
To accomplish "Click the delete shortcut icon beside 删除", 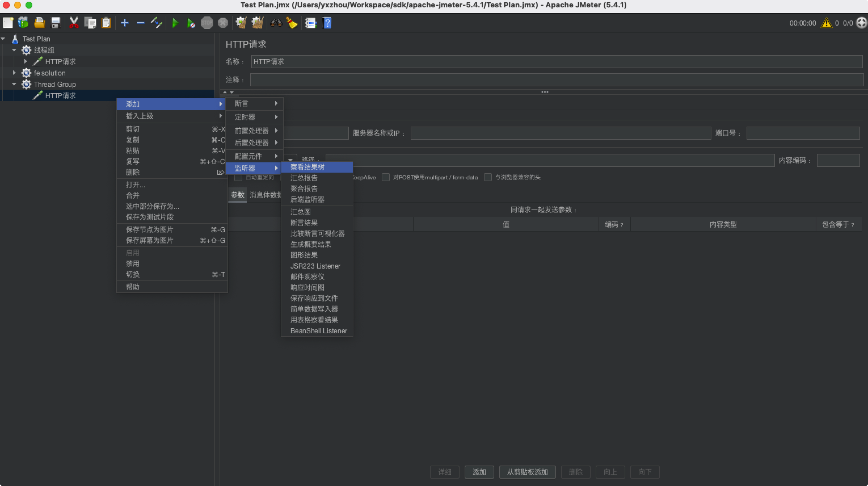I will 220,172.
